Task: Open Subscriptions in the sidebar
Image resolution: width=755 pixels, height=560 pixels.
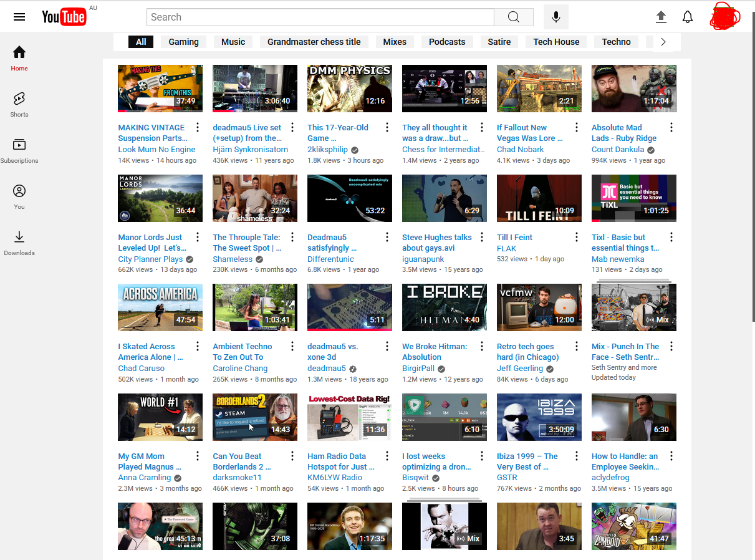Action: 19,151
